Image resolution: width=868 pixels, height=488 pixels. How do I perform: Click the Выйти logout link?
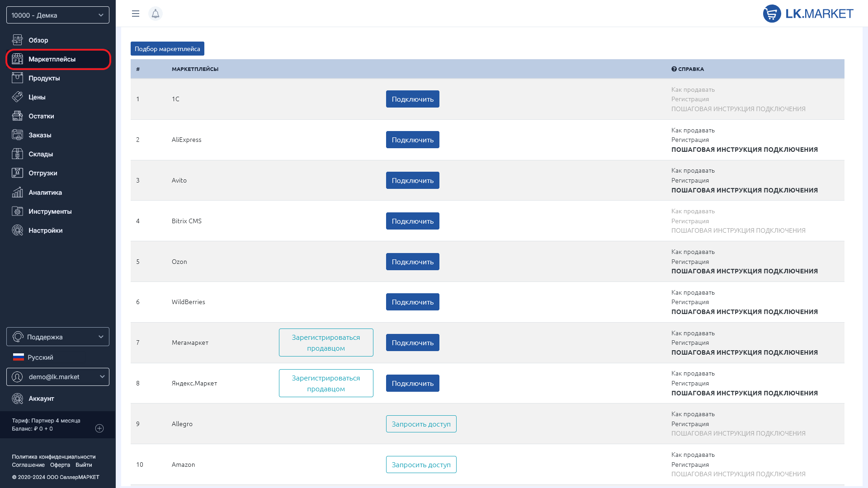(84, 465)
